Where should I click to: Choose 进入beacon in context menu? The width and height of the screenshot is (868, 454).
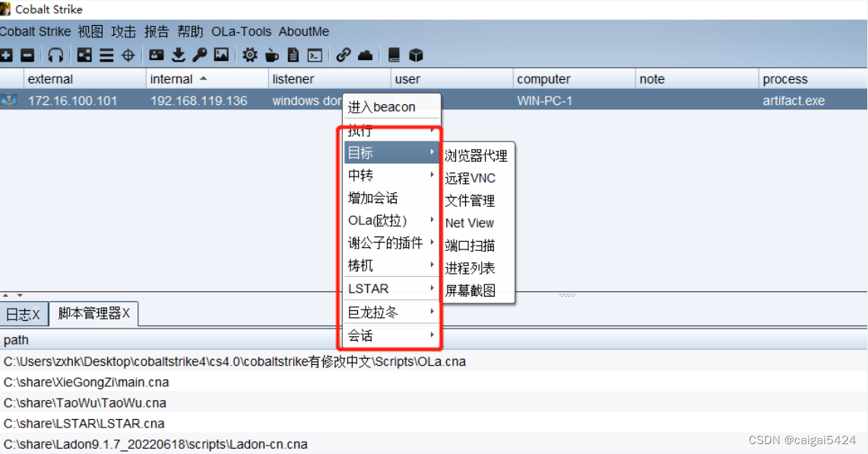392,107
